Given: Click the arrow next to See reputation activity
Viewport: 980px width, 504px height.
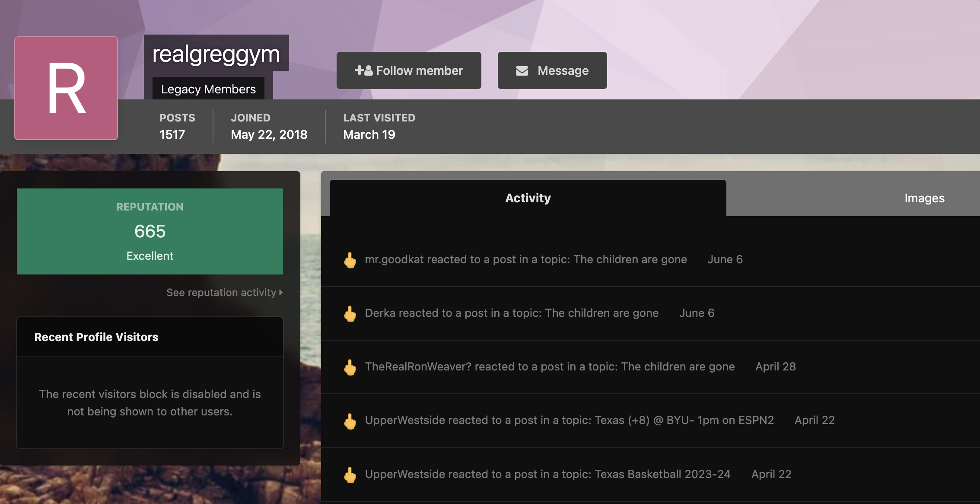Looking at the screenshot, I should (x=281, y=293).
